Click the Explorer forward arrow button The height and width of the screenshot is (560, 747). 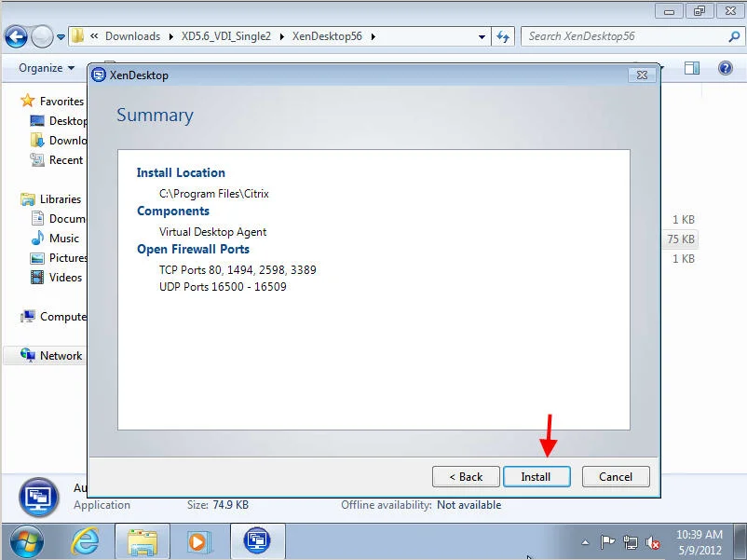(x=43, y=36)
